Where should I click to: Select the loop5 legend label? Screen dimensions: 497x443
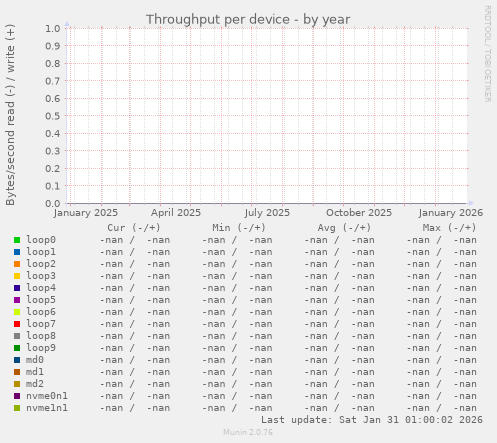41,300
